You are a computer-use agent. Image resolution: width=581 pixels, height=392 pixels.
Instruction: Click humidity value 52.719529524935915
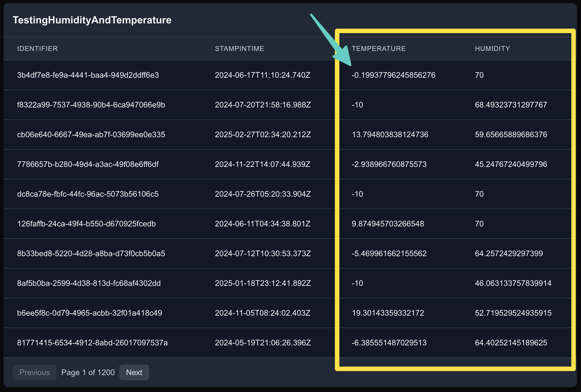point(513,313)
